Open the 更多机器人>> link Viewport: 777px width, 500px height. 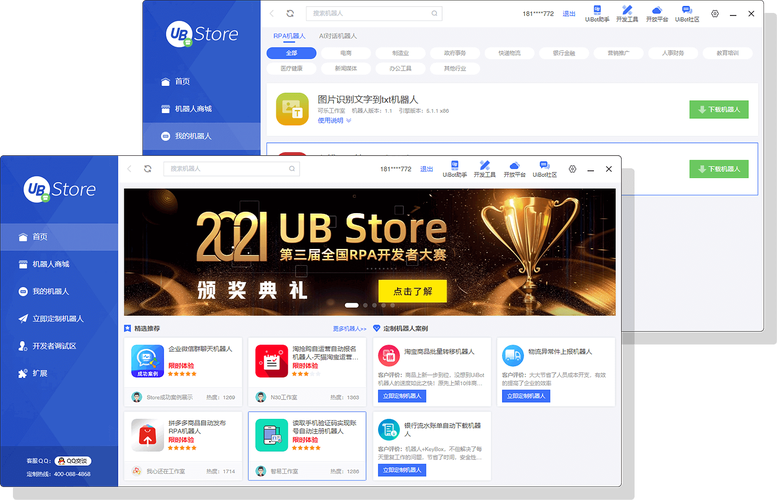coord(349,328)
